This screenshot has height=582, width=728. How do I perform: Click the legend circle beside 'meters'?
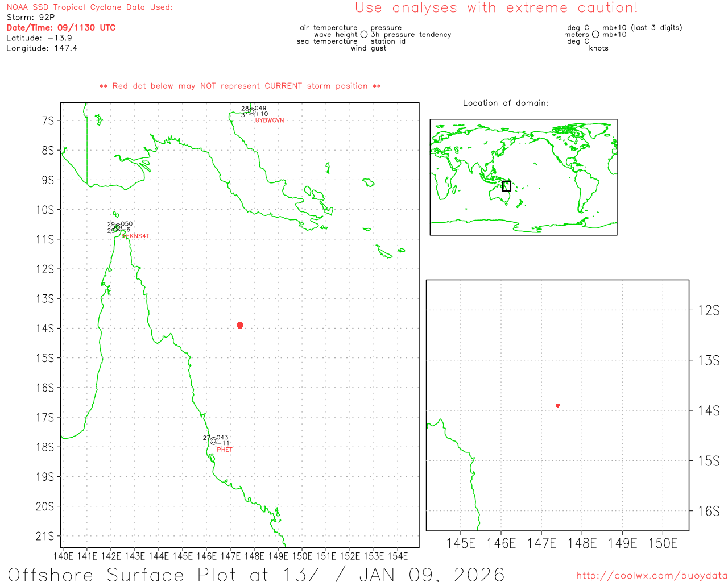click(x=595, y=35)
